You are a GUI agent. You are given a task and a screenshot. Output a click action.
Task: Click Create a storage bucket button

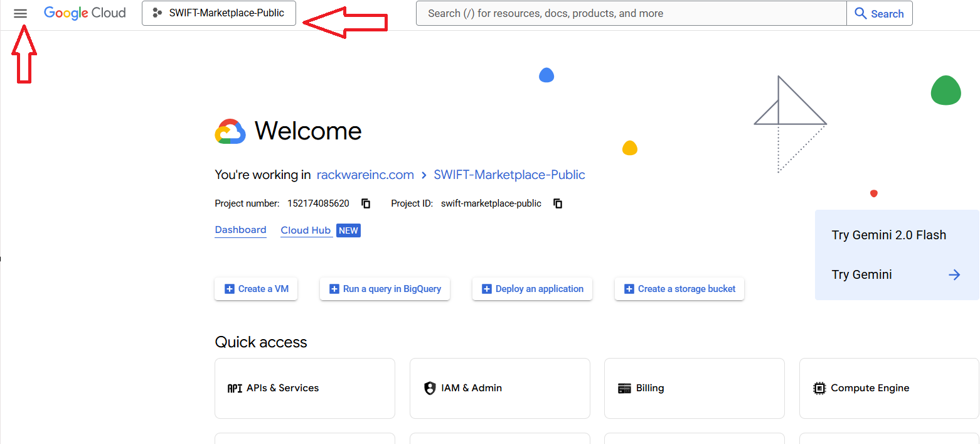tap(679, 289)
